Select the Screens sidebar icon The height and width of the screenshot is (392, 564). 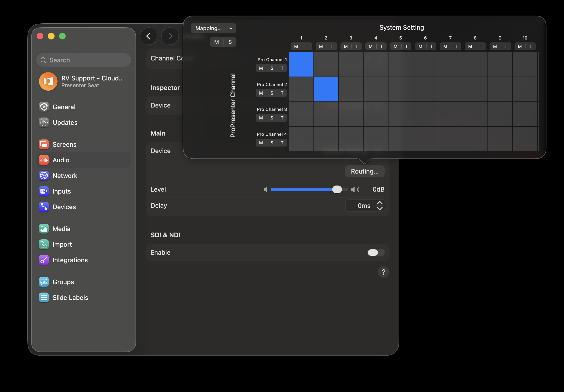[x=44, y=144]
